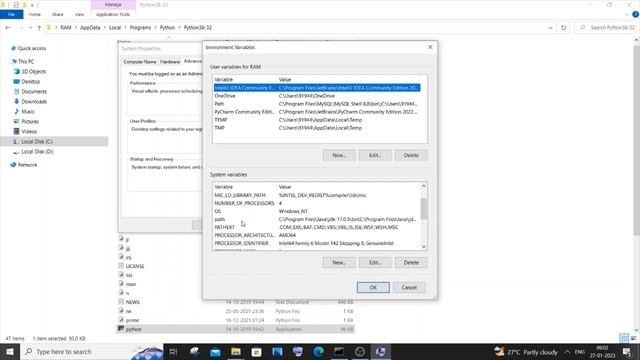Click Python in the breadcrumb path
The width and height of the screenshot is (640, 360).
167,28
